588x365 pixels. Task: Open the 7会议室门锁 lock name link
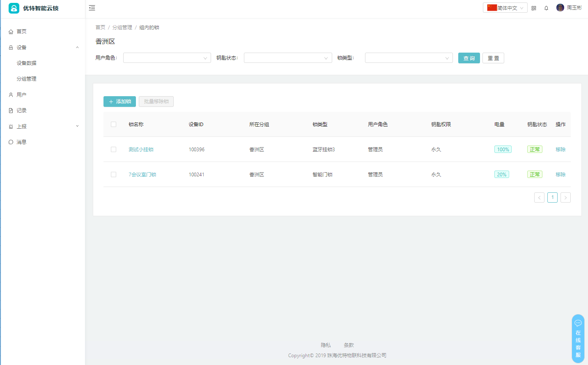point(142,175)
